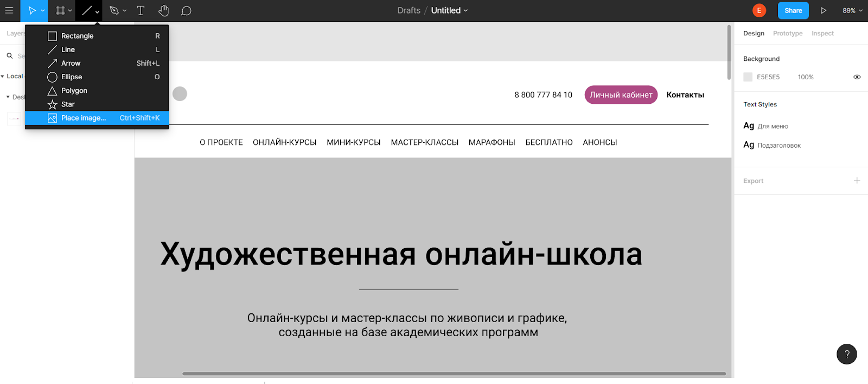Click the Личный кабинет button on canvas
The height and width of the screenshot is (384, 868).
621,95
